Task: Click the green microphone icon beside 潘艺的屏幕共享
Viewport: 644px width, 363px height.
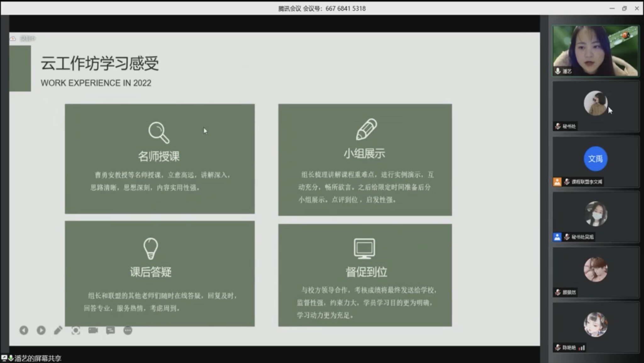Action: coord(11,358)
